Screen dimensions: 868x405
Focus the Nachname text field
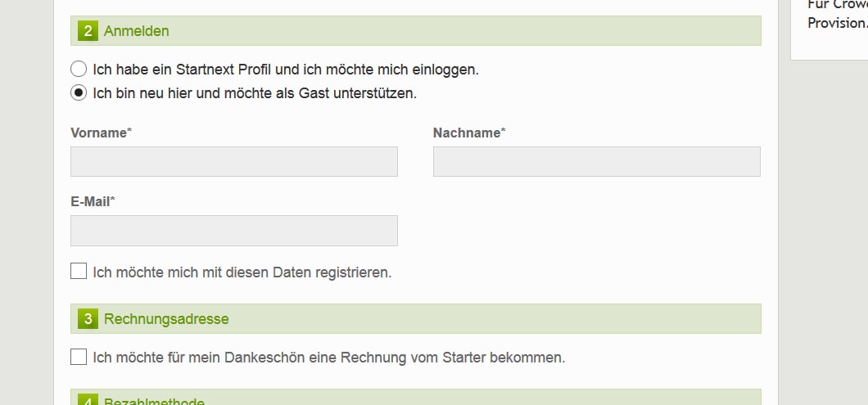coord(596,162)
